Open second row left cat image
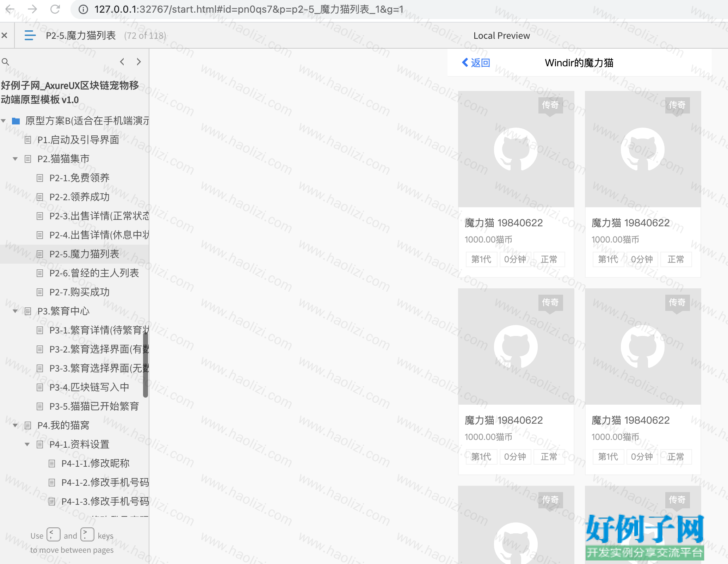The width and height of the screenshot is (728, 564). pyautogui.click(x=516, y=347)
